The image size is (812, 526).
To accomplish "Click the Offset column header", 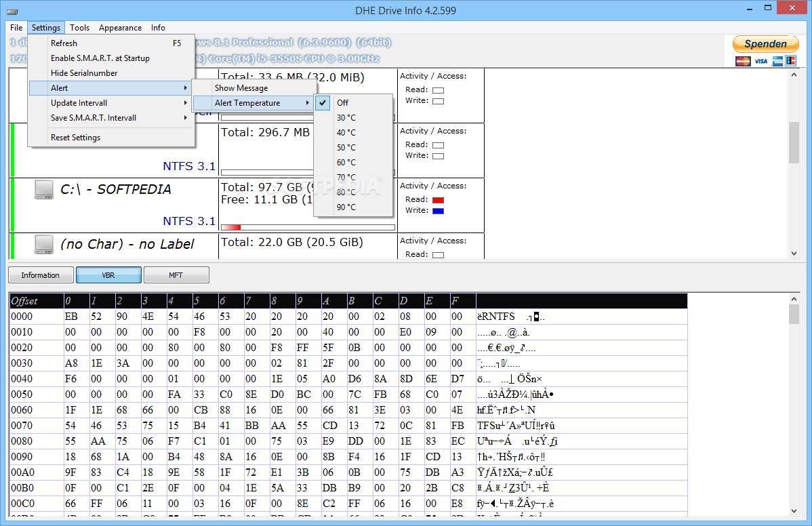I will coord(36,301).
